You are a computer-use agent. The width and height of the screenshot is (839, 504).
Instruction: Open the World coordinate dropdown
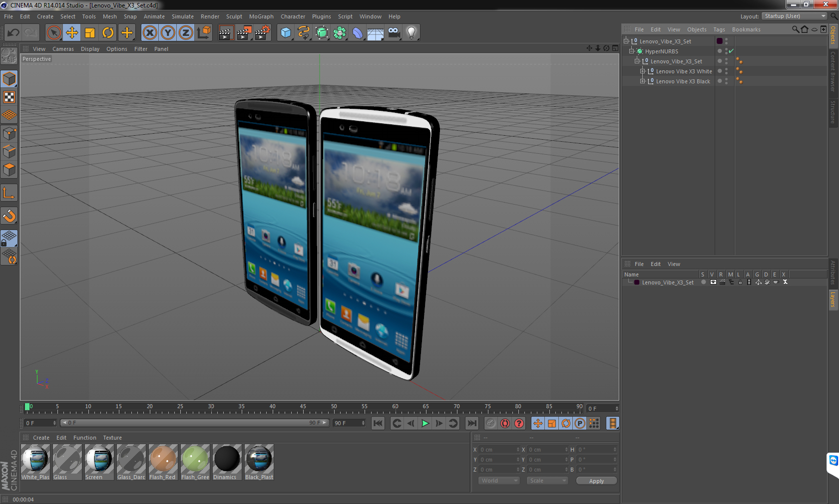499,481
